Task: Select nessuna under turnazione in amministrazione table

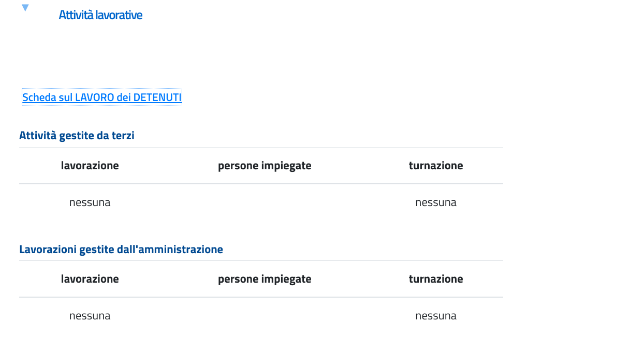Action: pos(436,316)
